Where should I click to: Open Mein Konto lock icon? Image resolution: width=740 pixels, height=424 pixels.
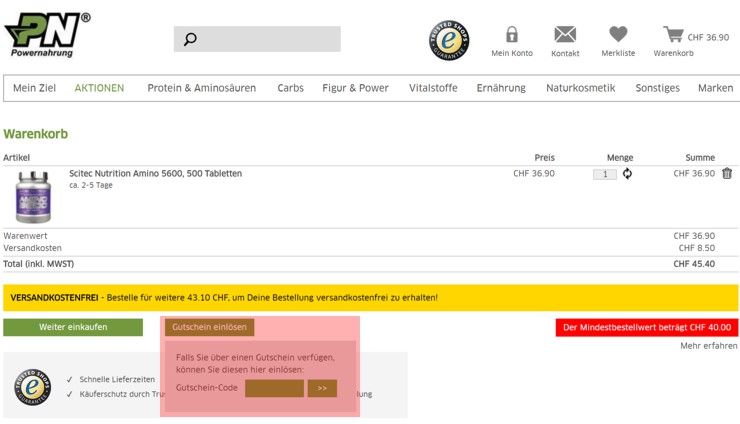pos(512,35)
